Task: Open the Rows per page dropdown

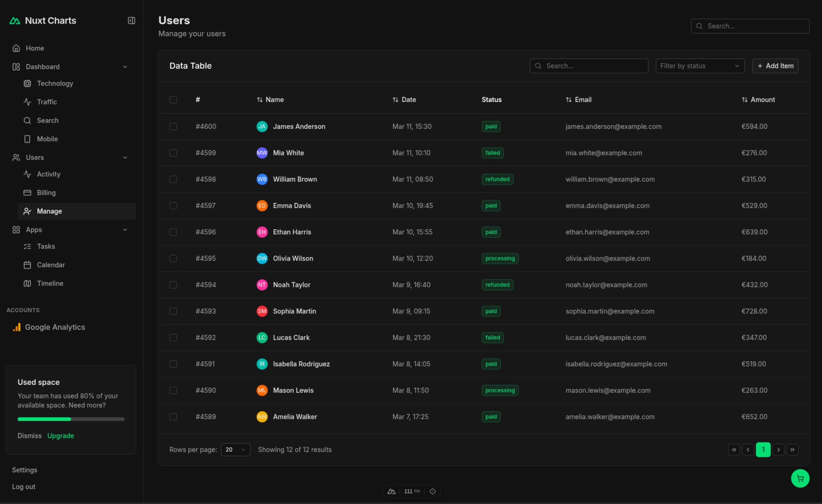Action: click(x=236, y=449)
